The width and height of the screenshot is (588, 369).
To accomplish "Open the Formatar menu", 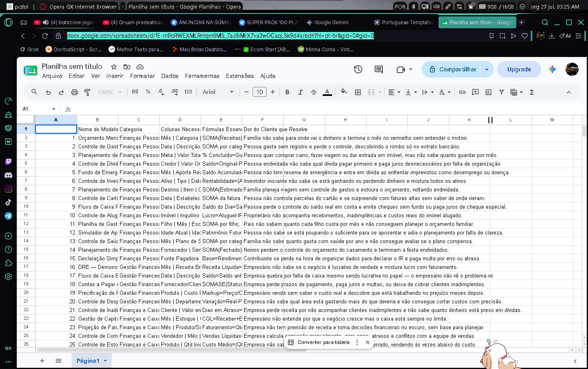I will (x=142, y=76).
